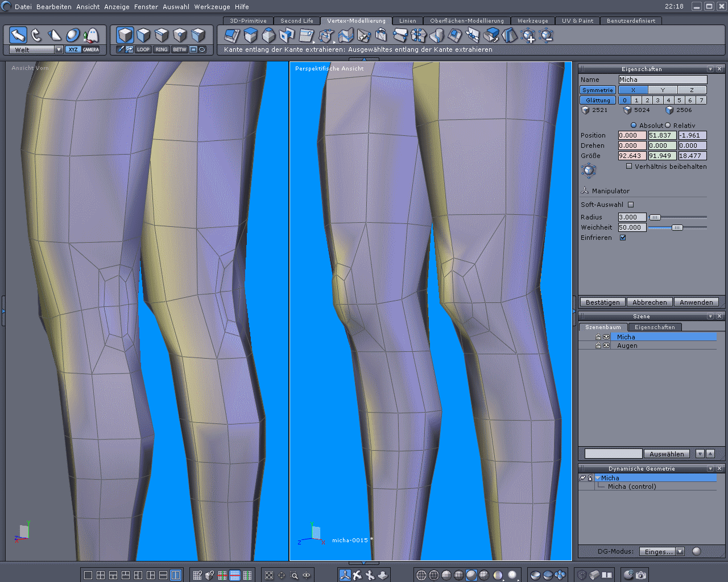
Task: Activate the LOOP edge selection button
Action: 143,49
